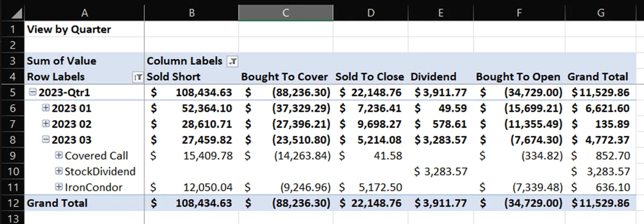Viewport: 644px width, 224px height.
Task: Select the 5,172.50 cell
Action: click(x=371, y=187)
